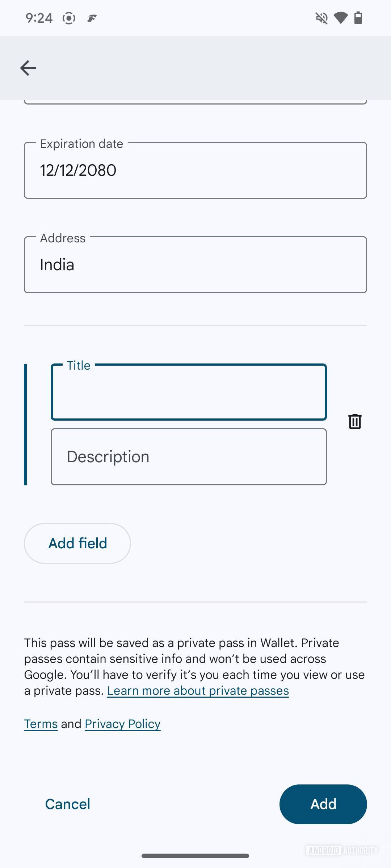
Task: Click the Android Authority watermark
Action: [342, 850]
